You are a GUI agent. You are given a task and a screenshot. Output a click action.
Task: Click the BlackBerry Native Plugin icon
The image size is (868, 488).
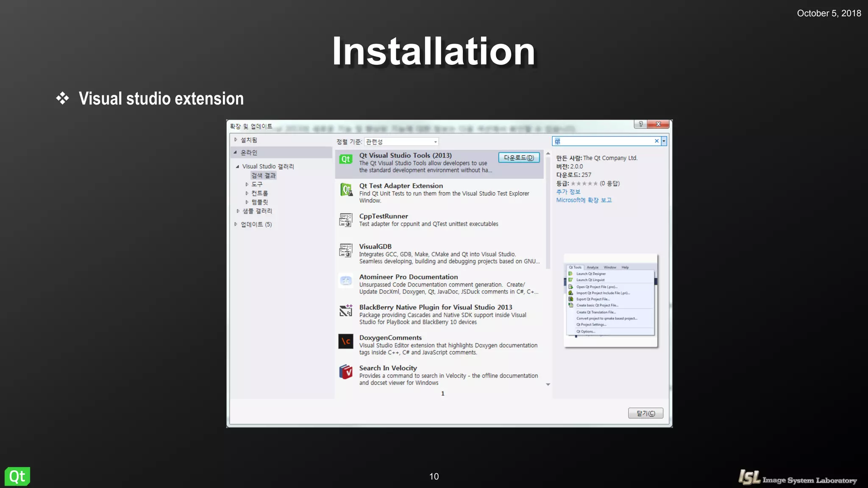tap(346, 311)
